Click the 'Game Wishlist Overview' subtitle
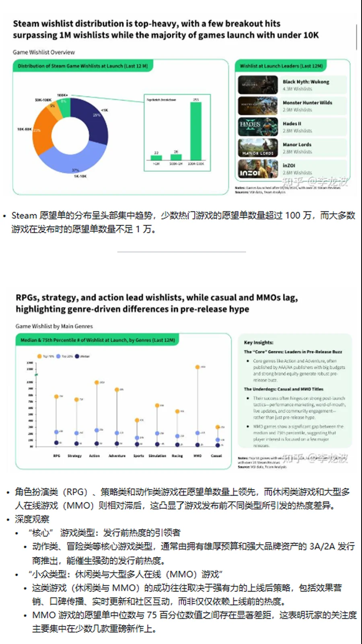Image resolution: width=362 pixels, height=644 pixels. (44, 52)
